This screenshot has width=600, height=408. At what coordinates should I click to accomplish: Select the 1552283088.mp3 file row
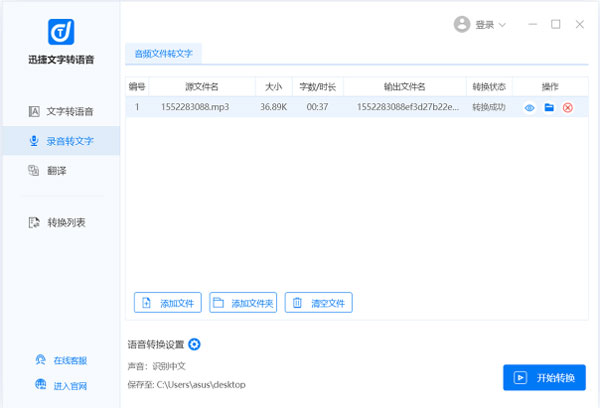pyautogui.click(x=300, y=107)
